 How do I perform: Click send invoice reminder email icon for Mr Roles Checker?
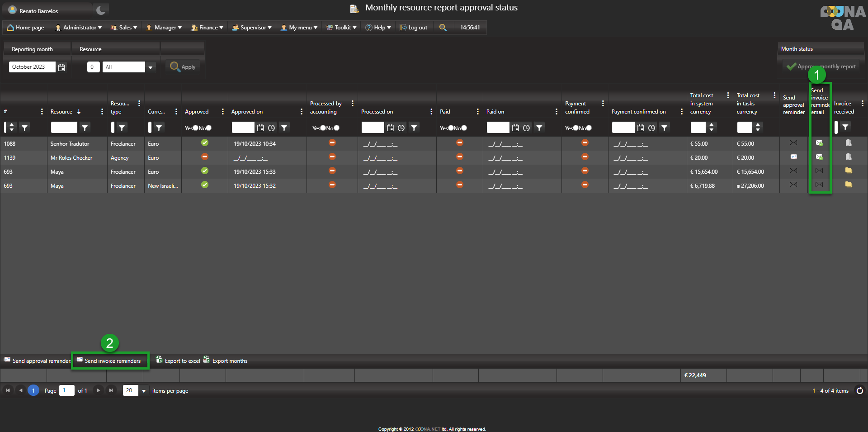coord(819,157)
